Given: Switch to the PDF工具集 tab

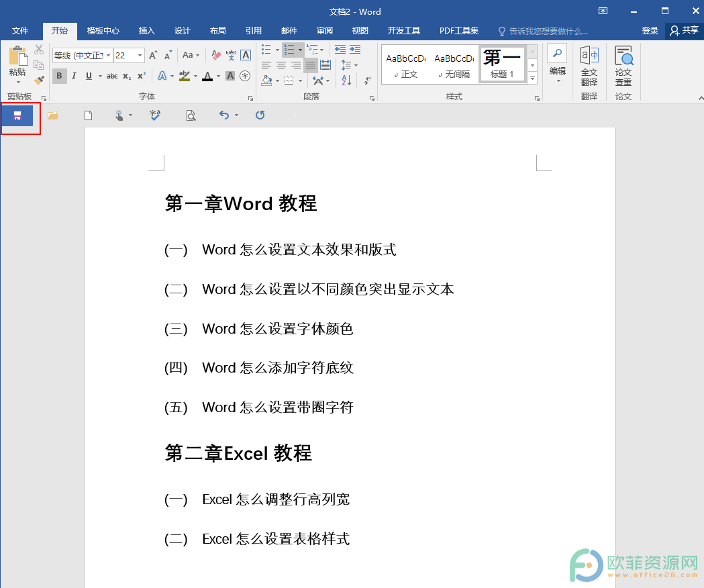Looking at the screenshot, I should 459,31.
